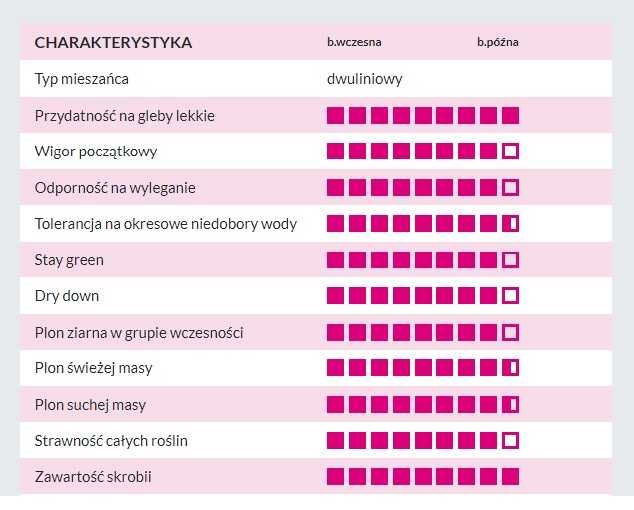Click the last filled square in Zawartość skrobii row
Screen dimensions: 634x510
point(511,476)
